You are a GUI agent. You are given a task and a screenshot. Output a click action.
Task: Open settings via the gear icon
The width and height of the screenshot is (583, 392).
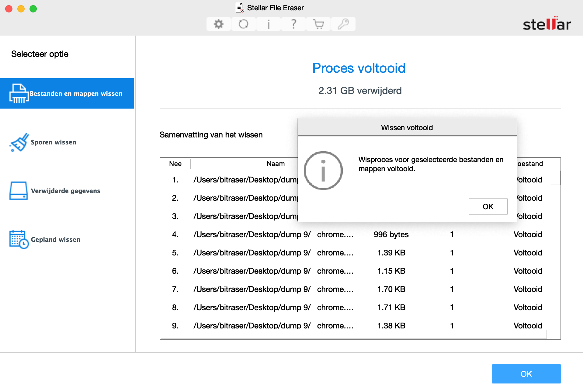tap(218, 24)
